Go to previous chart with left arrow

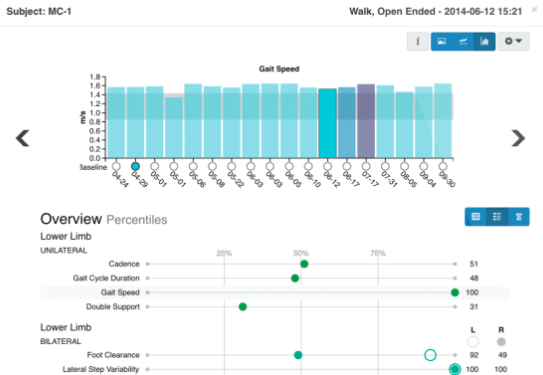[x=23, y=138]
